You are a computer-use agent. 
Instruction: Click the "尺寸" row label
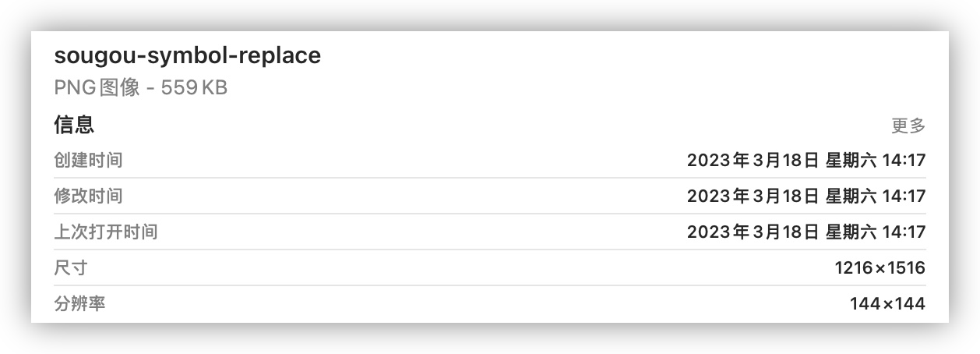click(71, 267)
